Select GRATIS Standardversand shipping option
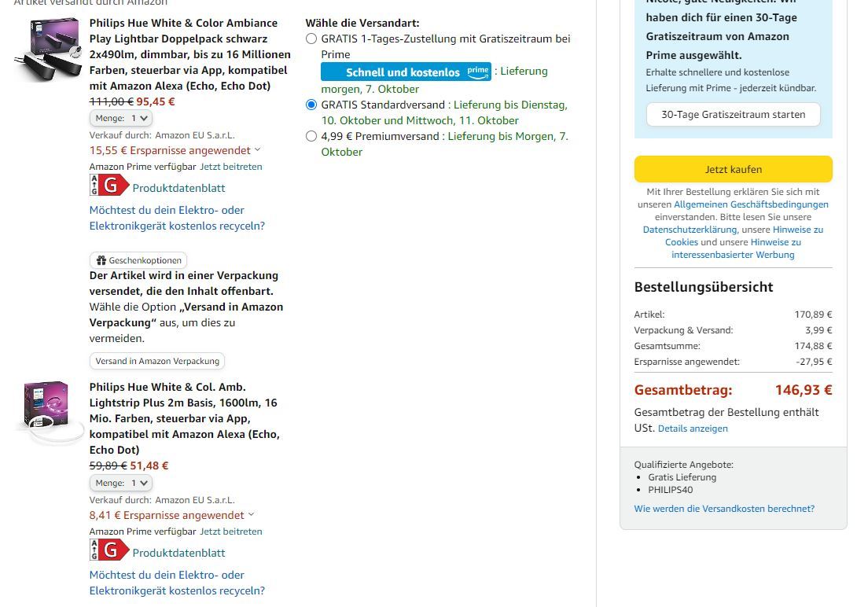 (311, 105)
